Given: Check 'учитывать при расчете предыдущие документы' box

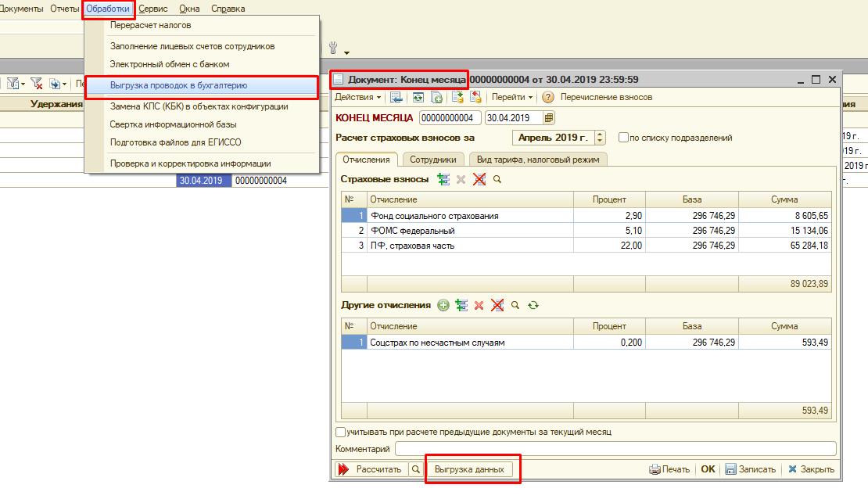Looking at the screenshot, I should [340, 432].
